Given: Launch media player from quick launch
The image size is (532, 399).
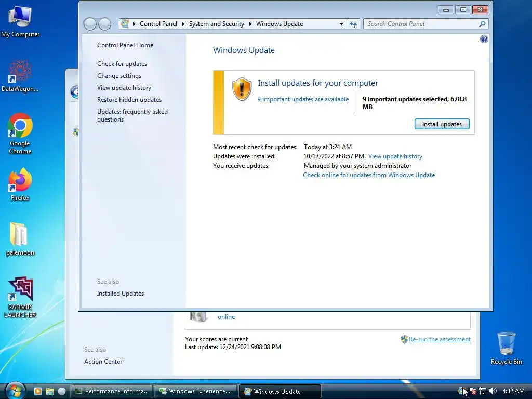Looking at the screenshot, I should tap(37, 391).
